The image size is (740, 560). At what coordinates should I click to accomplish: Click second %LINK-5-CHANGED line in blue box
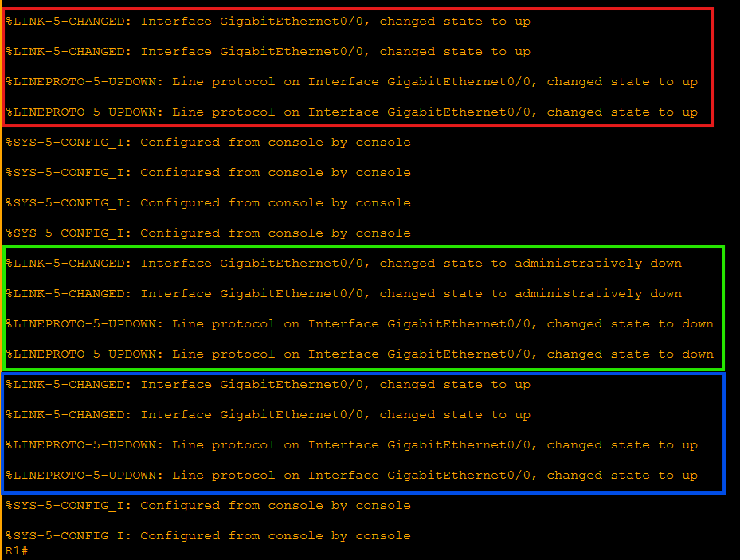point(268,415)
